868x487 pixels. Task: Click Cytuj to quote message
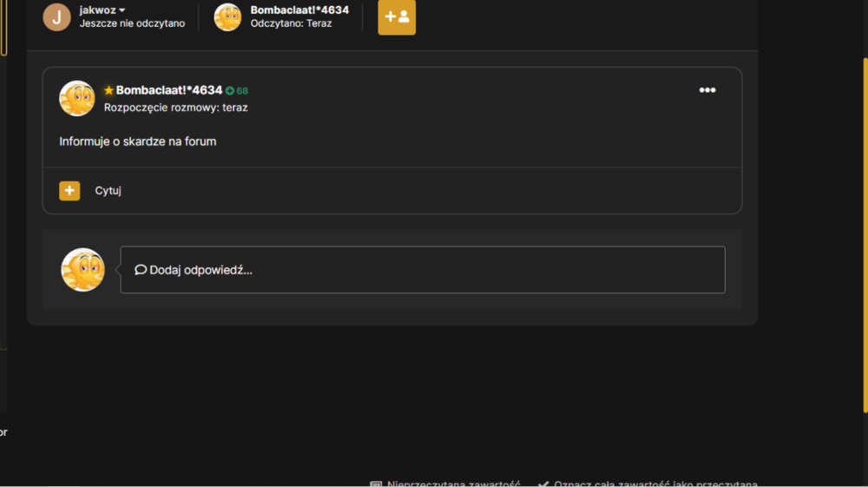pyautogui.click(x=108, y=190)
